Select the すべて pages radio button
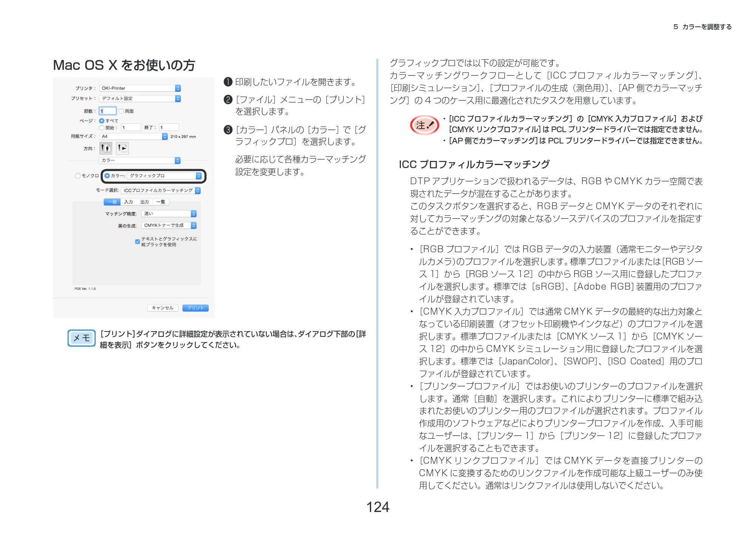756x535 pixels. [102, 121]
